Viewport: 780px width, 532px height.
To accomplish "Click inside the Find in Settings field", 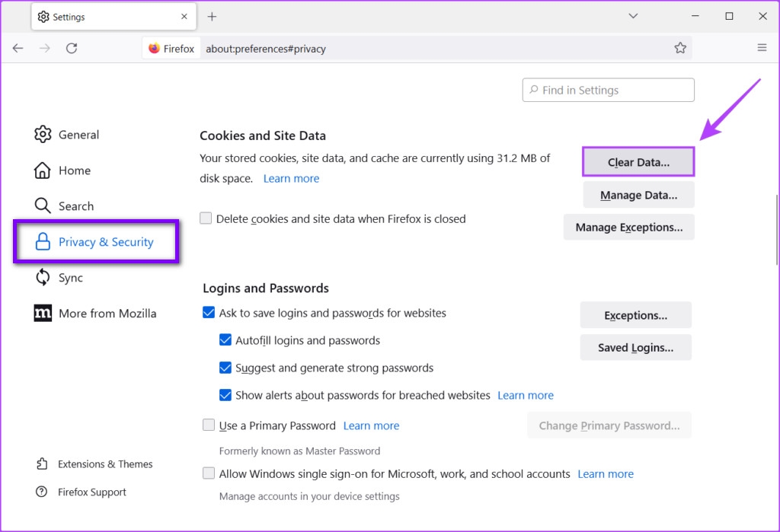I will pyautogui.click(x=608, y=90).
